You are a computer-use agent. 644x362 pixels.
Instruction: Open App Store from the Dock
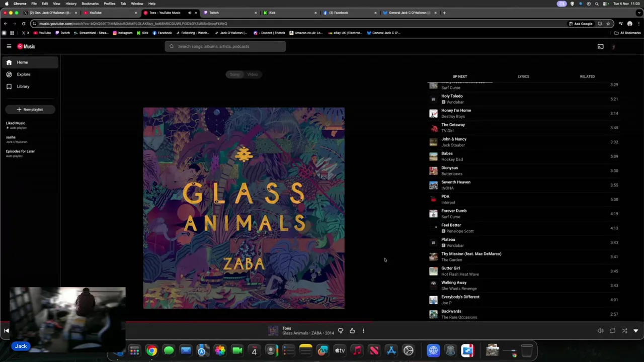coord(391,350)
